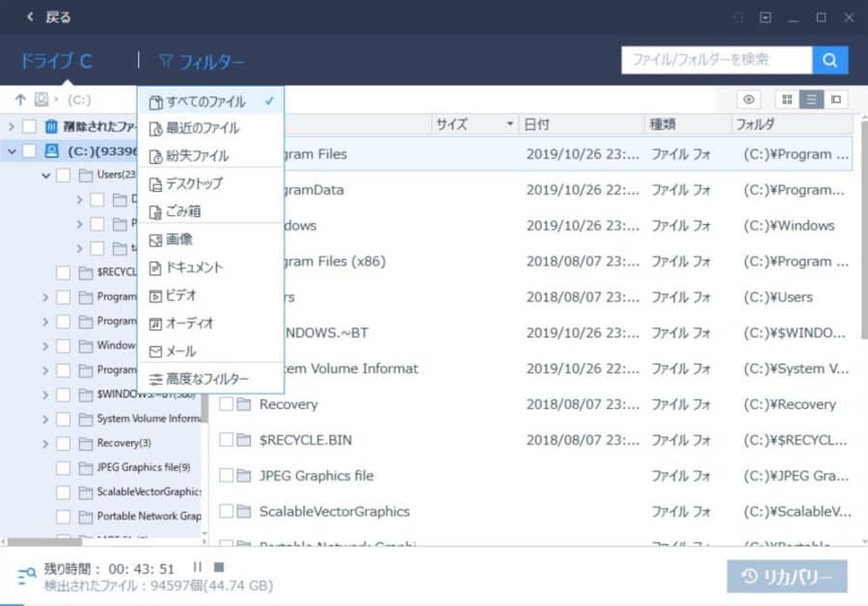The height and width of the screenshot is (606, 868).
Task: Click the scan status search icon
Action: [x=26, y=576]
